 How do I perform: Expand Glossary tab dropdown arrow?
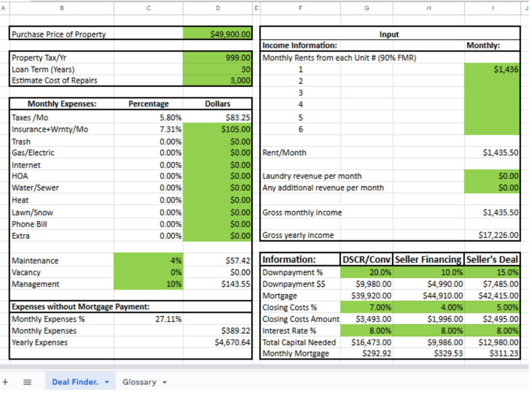164,382
